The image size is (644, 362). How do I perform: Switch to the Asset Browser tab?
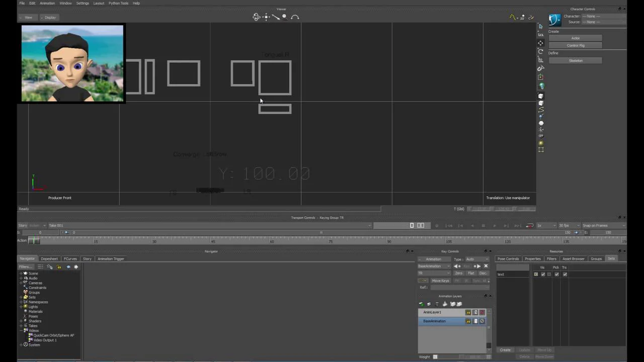point(573,259)
